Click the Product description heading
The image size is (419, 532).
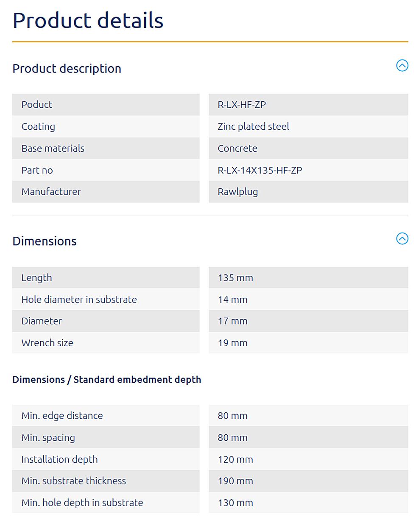pyautogui.click(x=67, y=68)
